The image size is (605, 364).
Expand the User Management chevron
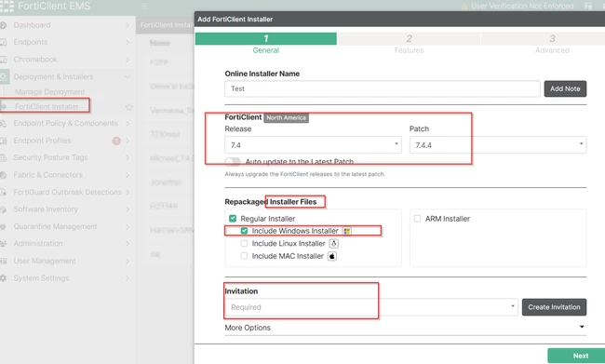pos(128,262)
